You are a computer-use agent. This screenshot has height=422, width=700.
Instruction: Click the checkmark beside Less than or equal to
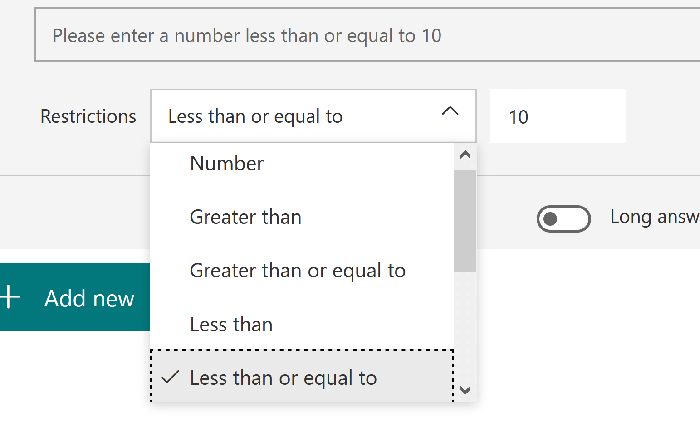pos(170,378)
